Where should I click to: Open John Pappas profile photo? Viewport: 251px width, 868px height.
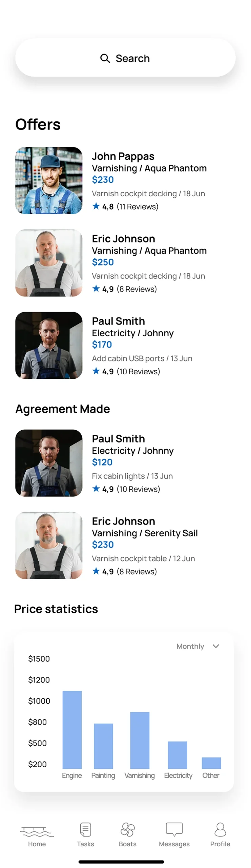point(49,180)
